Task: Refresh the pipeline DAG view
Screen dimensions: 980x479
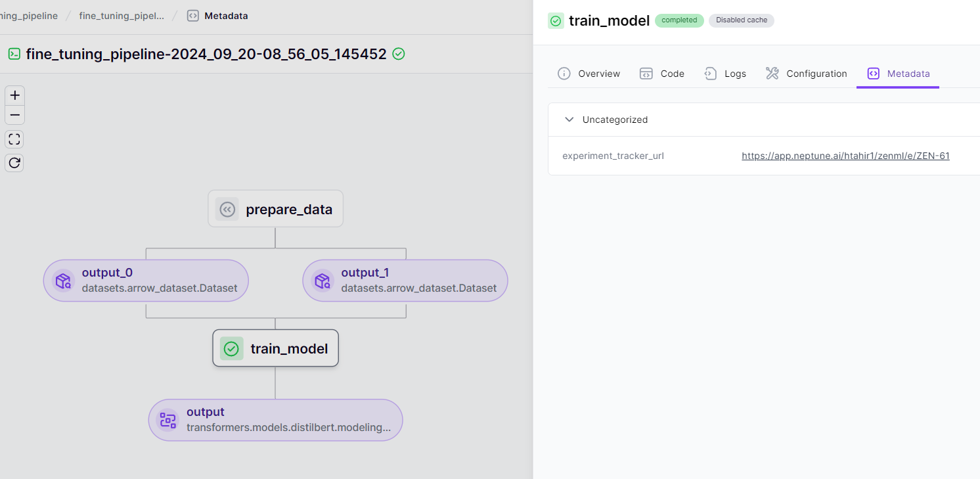Action: 14,162
